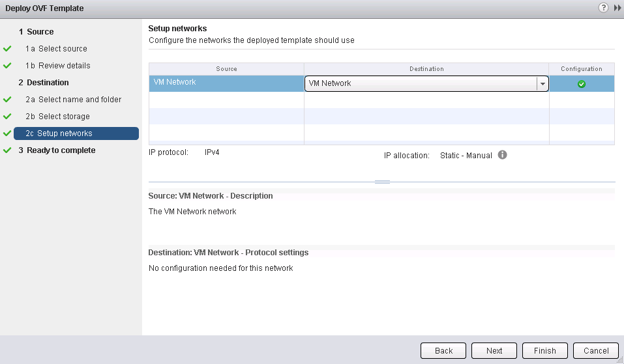
Task: Open the Destination network dropdown arrow
Action: point(542,83)
